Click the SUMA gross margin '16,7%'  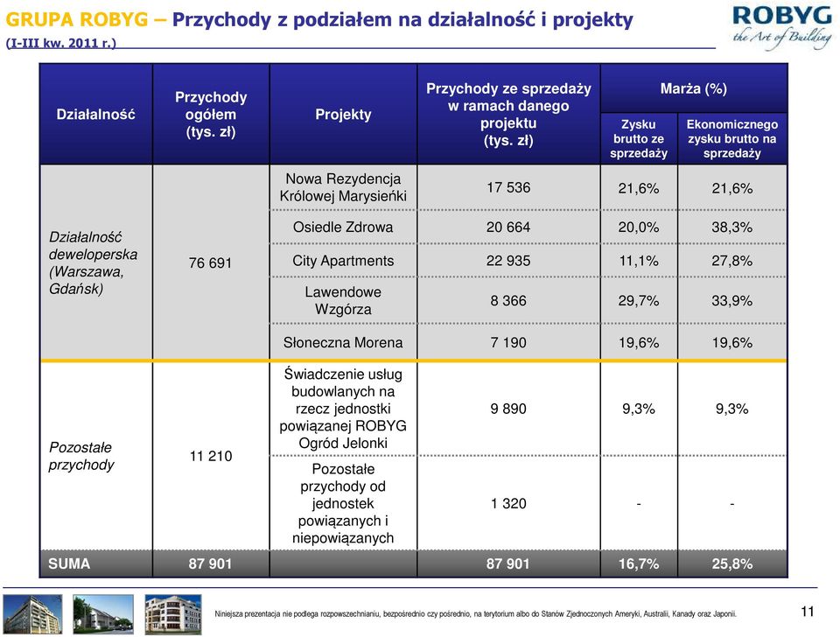click(639, 563)
